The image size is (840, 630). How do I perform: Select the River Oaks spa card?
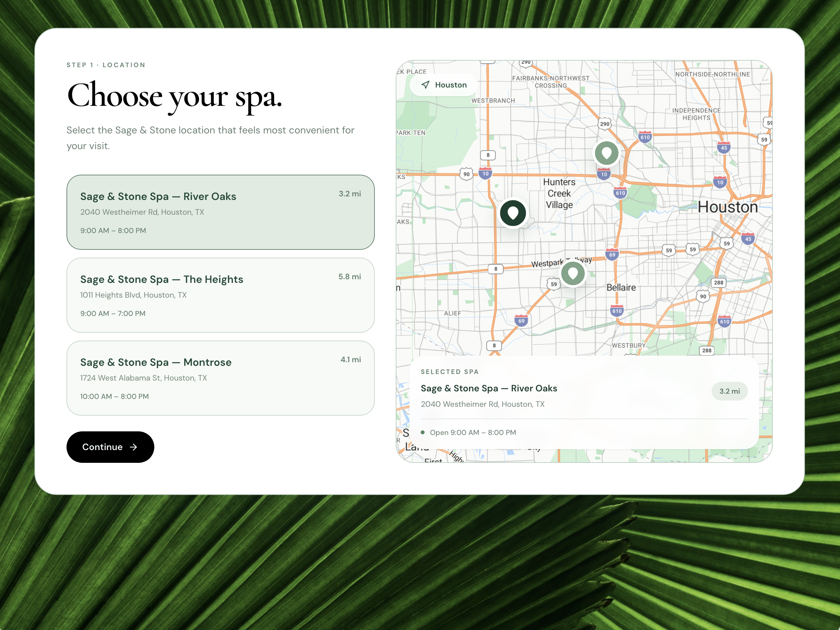(x=220, y=212)
